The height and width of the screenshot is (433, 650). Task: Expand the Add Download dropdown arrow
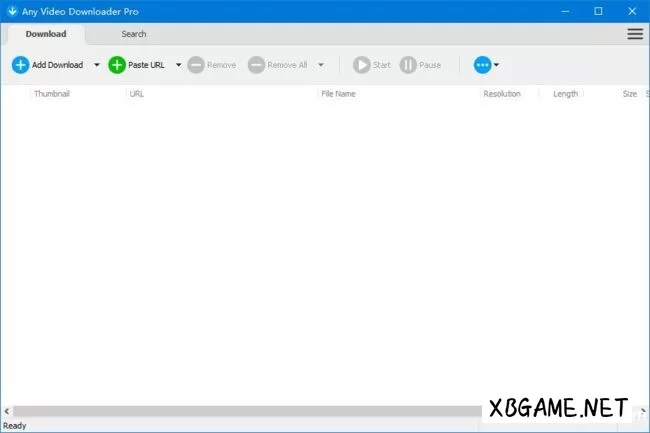pos(96,65)
